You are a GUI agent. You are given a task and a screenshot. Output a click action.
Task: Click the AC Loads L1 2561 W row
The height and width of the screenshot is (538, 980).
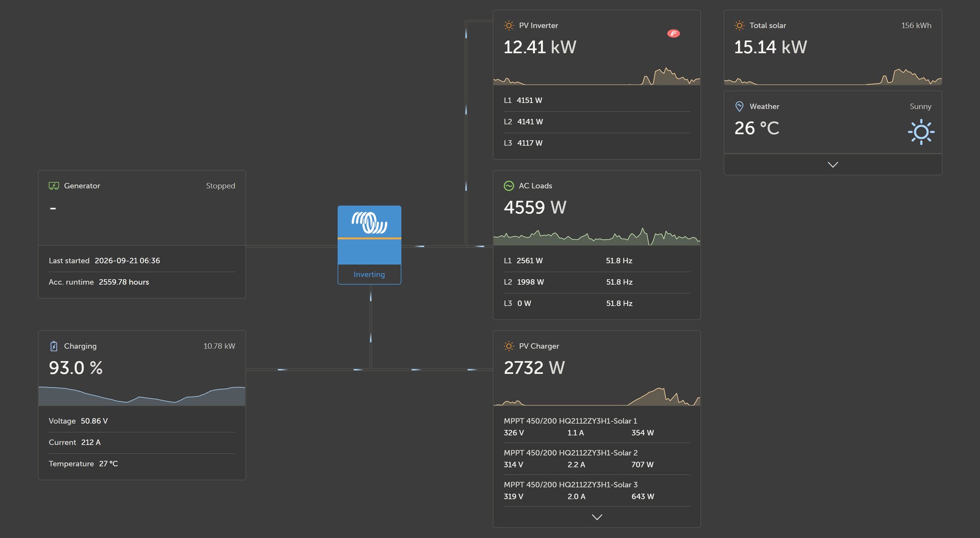click(x=597, y=261)
